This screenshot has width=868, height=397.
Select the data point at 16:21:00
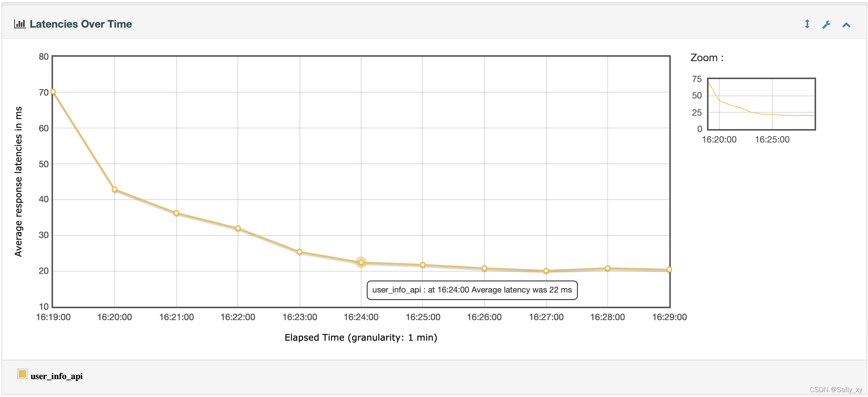pos(176,213)
